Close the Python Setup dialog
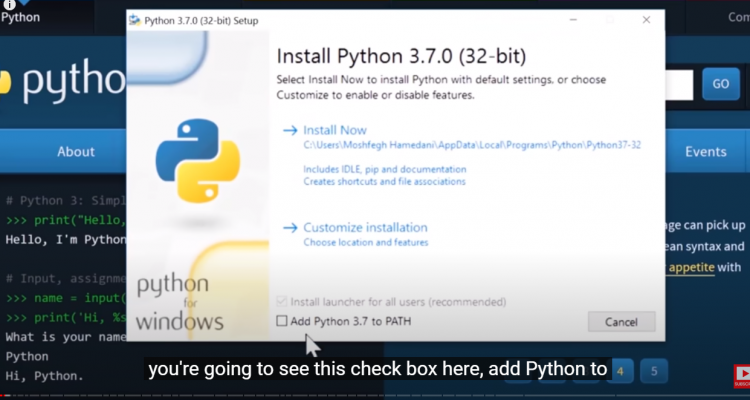 (x=646, y=20)
